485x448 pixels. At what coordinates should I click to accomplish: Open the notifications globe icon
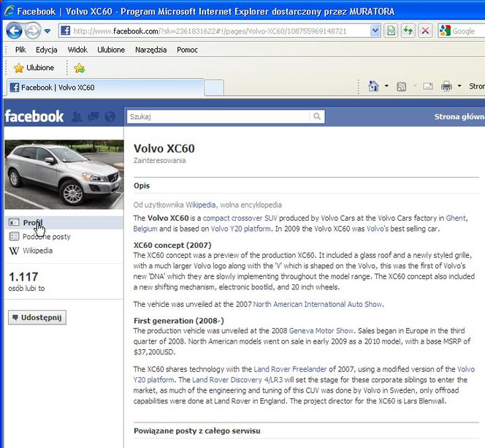tap(110, 117)
